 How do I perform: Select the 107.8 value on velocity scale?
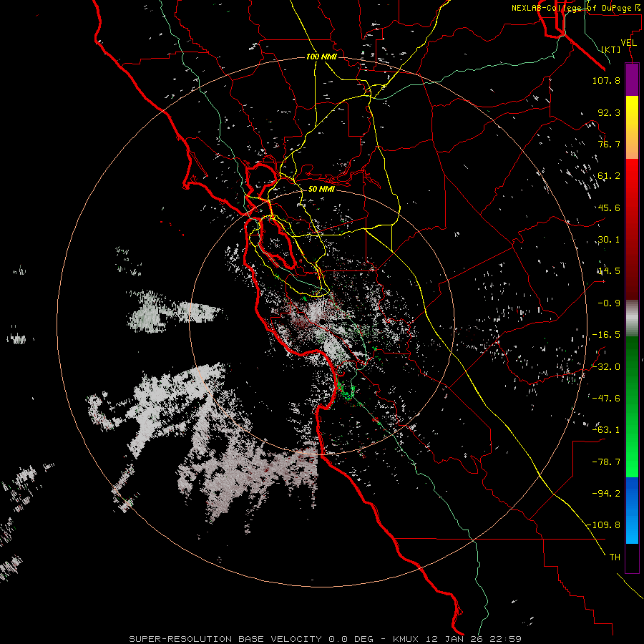tap(606, 80)
